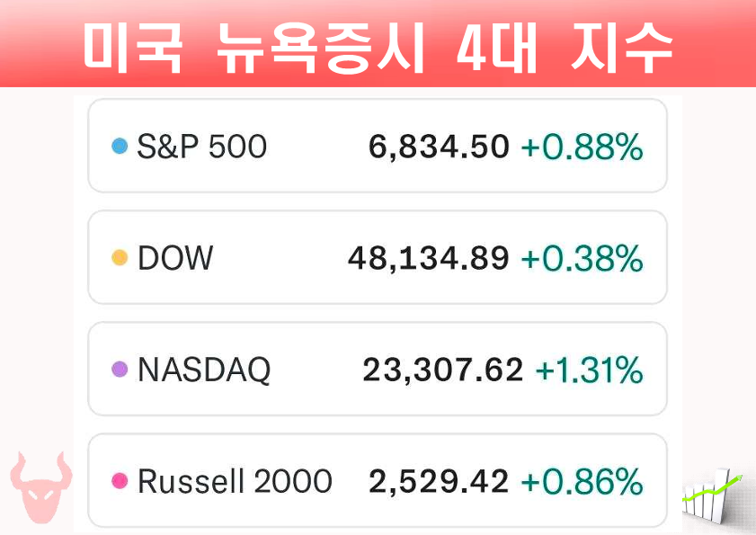Viewport: 756px width, 535px height.
Task: Click the DOW value 48,134.89
Action: click(x=428, y=259)
